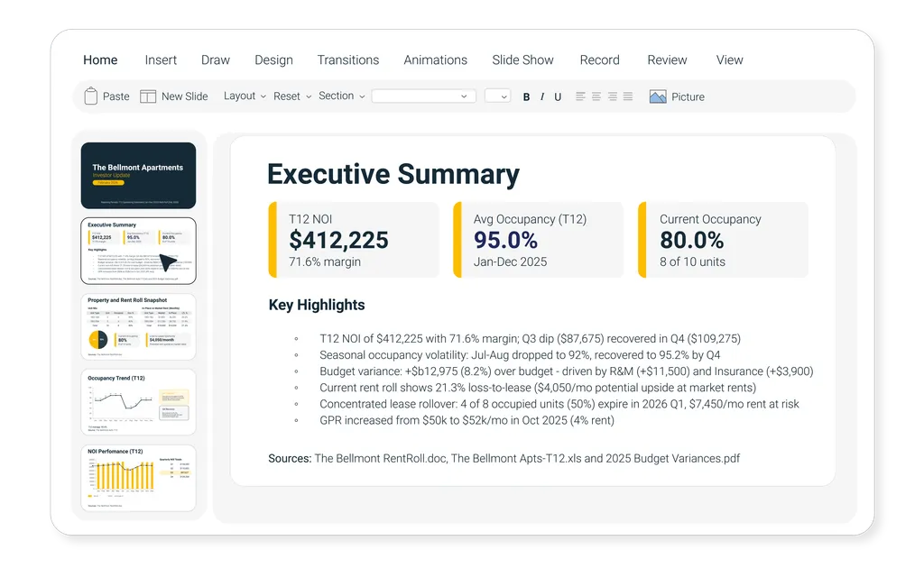Image resolution: width=924 pixels, height=568 pixels.
Task: Click the Paste clipboard icon
Action: click(91, 96)
